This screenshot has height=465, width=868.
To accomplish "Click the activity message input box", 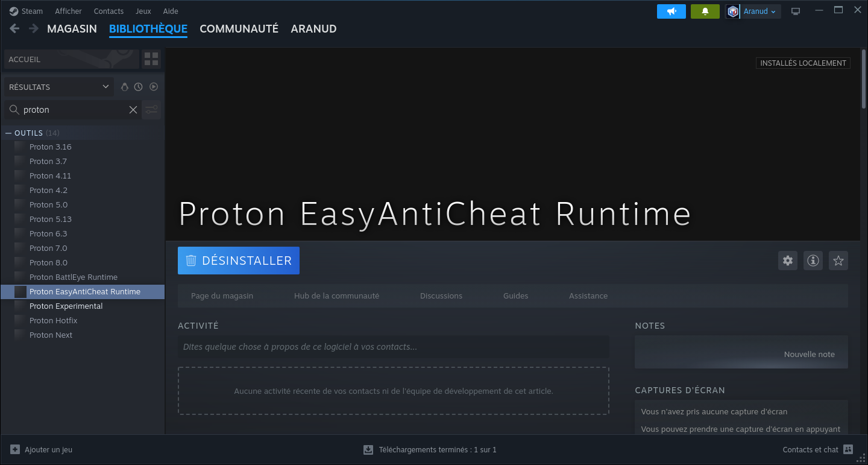I will (393, 347).
